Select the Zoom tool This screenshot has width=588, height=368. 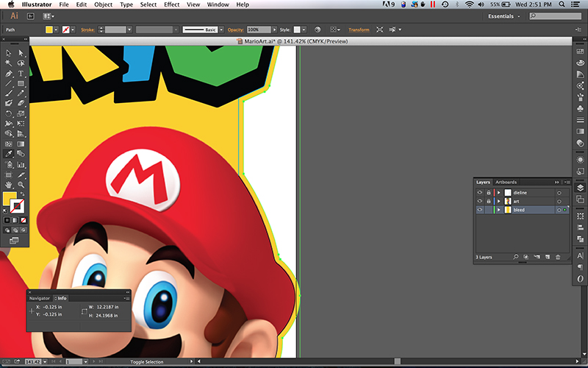coord(21,185)
